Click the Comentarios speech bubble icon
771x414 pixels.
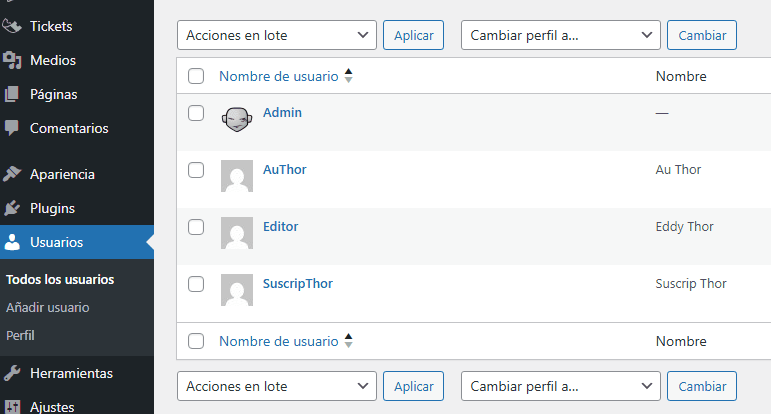pyautogui.click(x=13, y=128)
